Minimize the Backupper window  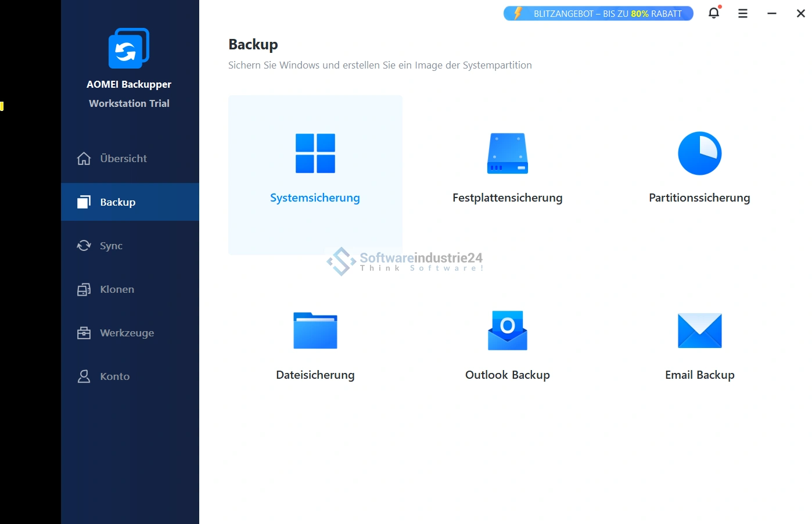771,13
